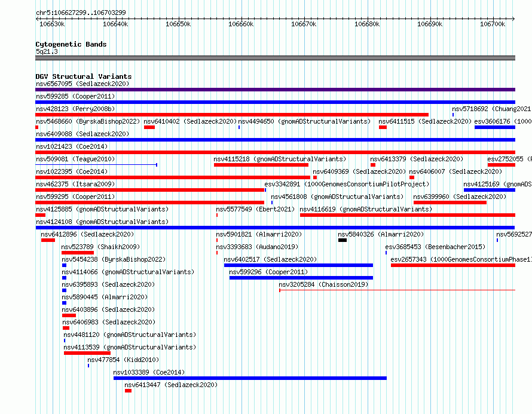Click the nsv6406007 (Sedlazeck2020) label
The width and height of the screenshot is (532, 414).
pos(455,171)
